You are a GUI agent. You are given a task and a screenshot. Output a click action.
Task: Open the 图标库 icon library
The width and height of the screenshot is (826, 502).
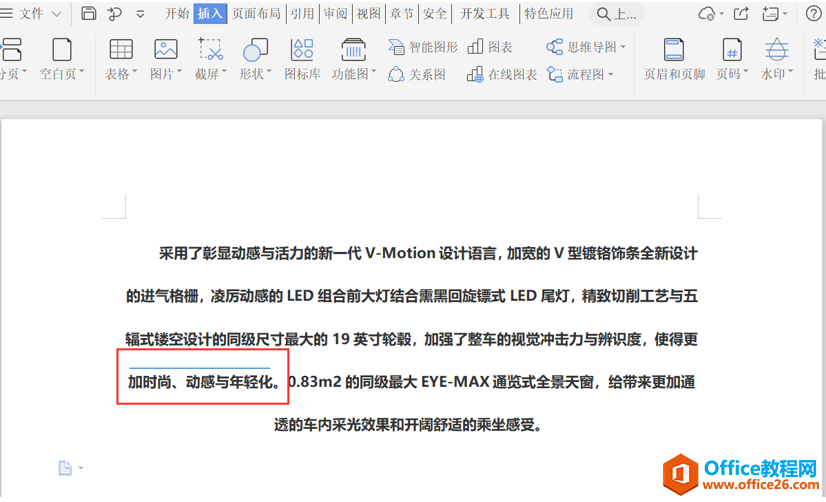pos(302,58)
